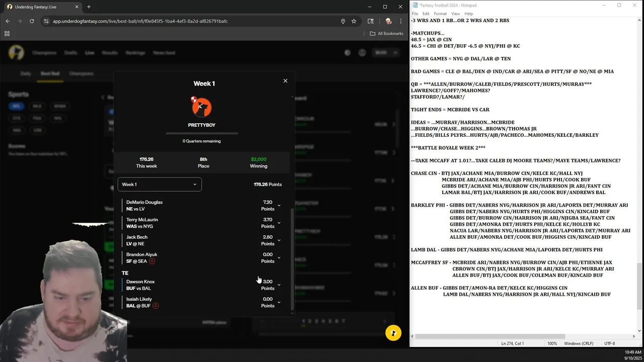The image size is (644, 362).
Task: Click "UTF-8" encoding in Notepad status bar
Action: tap(609, 343)
